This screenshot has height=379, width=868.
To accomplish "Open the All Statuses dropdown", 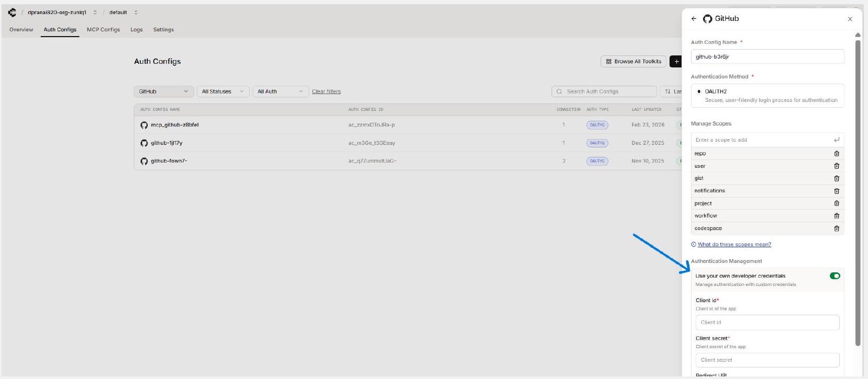I will click(x=223, y=91).
